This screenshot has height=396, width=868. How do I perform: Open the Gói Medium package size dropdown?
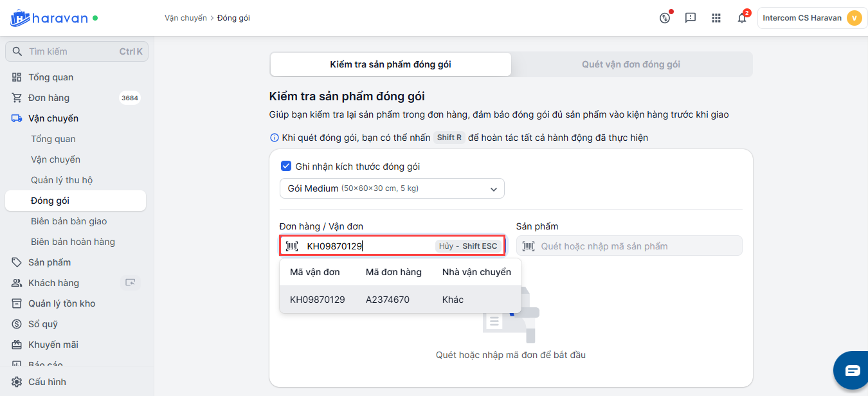[x=392, y=188]
